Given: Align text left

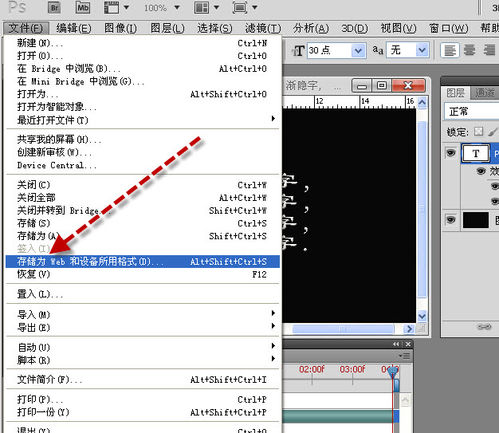Looking at the screenshot, I should pyautogui.click(x=450, y=51).
